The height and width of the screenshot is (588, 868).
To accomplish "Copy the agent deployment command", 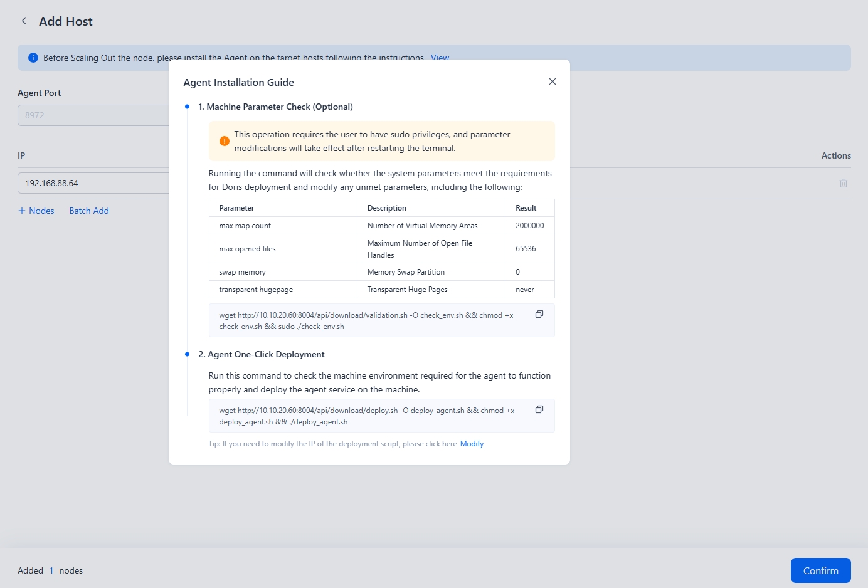I will pos(539,409).
